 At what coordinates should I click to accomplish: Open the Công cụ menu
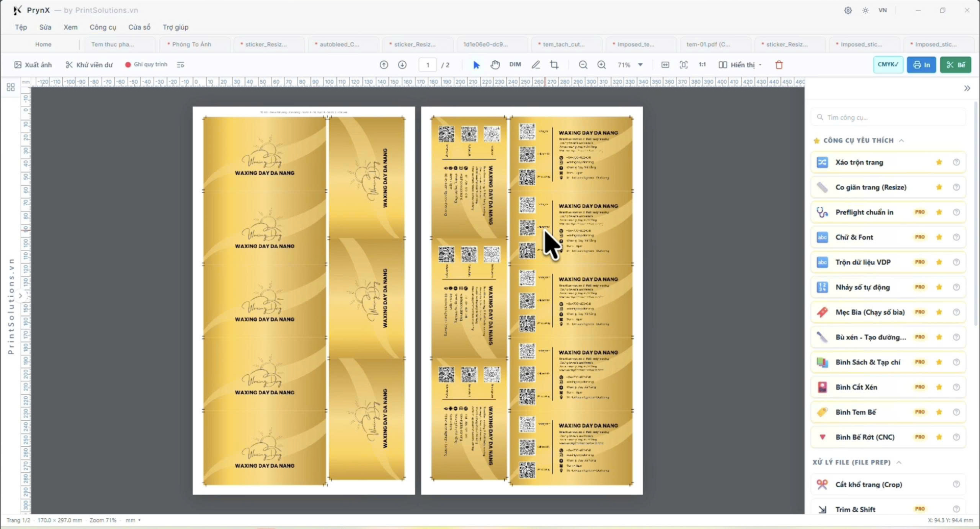click(103, 27)
